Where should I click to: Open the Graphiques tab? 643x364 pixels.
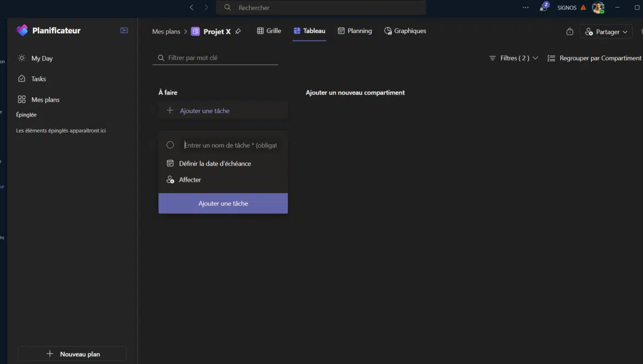click(405, 31)
